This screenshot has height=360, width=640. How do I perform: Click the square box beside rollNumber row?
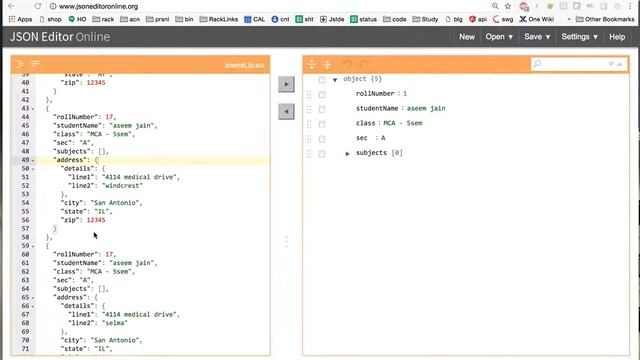point(322,94)
